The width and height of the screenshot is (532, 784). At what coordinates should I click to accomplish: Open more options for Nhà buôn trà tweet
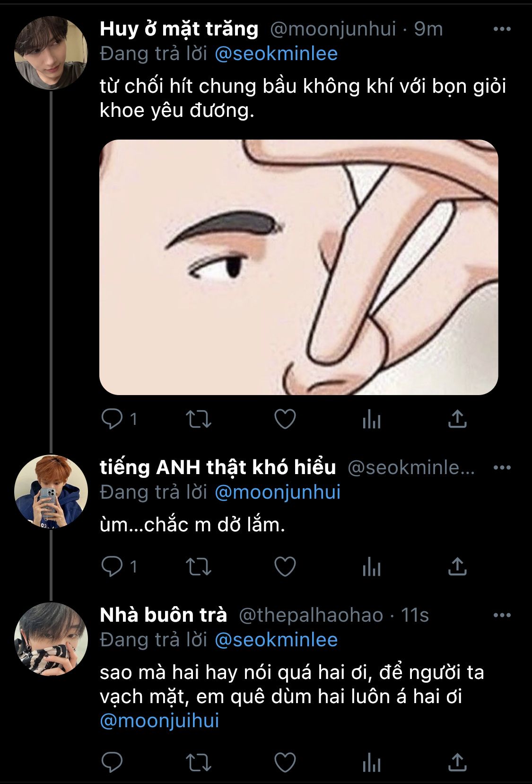pos(502,615)
